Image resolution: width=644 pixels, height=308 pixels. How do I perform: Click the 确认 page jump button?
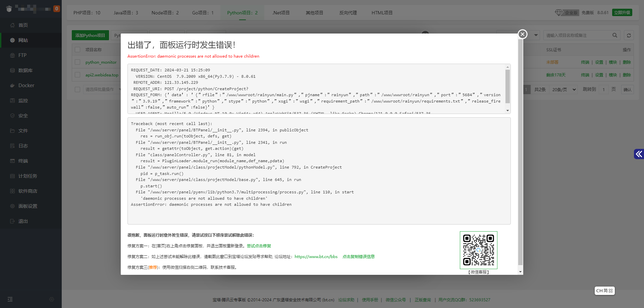click(627, 89)
